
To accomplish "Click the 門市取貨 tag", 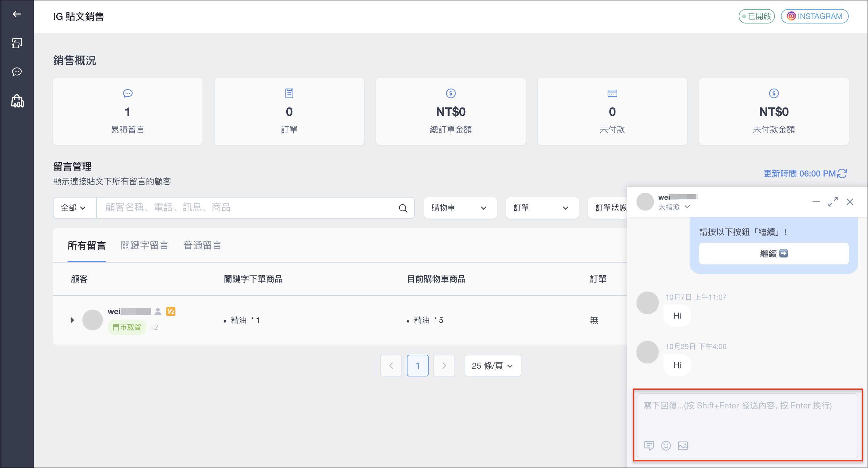I will [x=127, y=327].
